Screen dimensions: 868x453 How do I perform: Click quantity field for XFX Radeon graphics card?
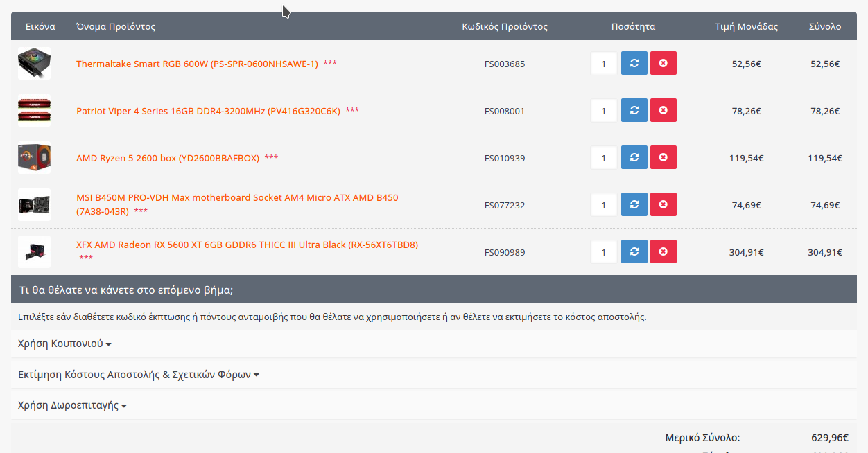click(x=604, y=252)
